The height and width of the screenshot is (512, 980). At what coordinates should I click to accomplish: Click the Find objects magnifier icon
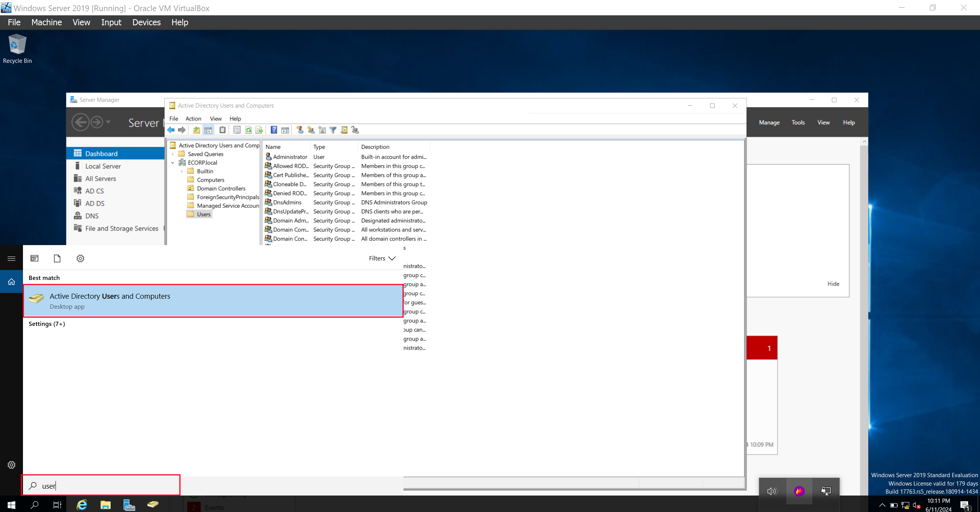344,130
